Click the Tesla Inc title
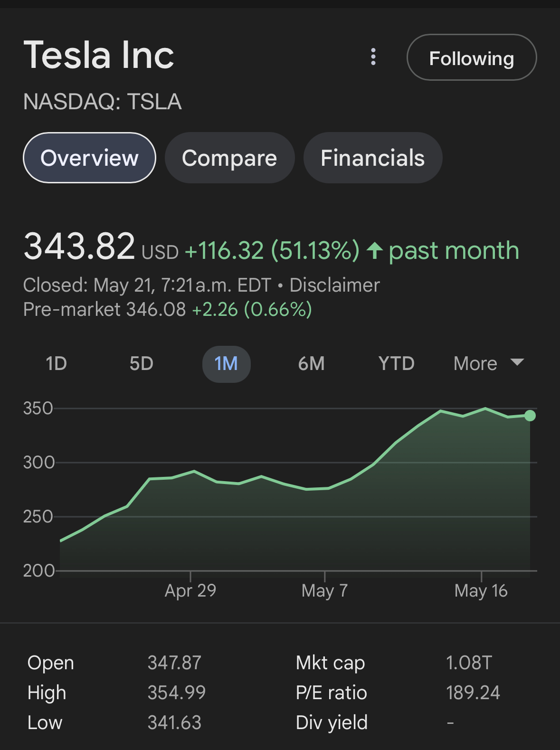Screen dimensions: 560x750 click(99, 55)
